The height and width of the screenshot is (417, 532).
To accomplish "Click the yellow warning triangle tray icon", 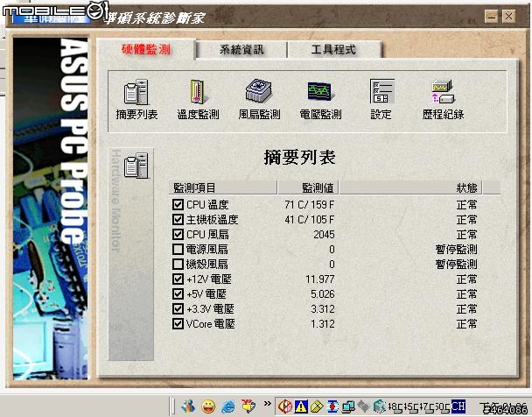I will (x=301, y=406).
